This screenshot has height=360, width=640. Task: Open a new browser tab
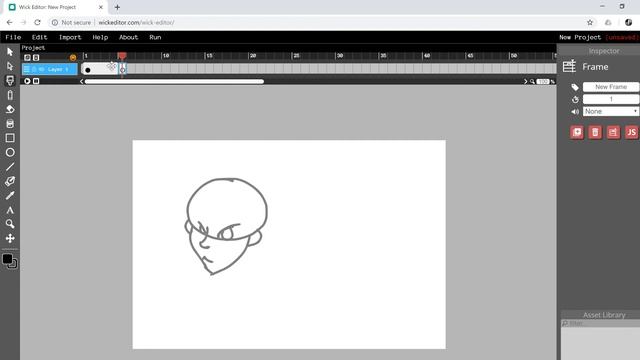tap(117, 7)
